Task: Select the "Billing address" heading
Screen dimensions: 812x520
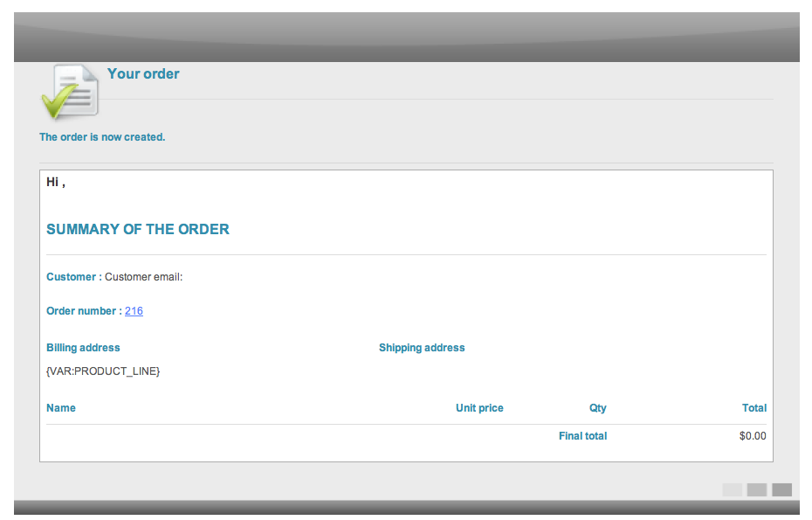Action: tap(83, 348)
